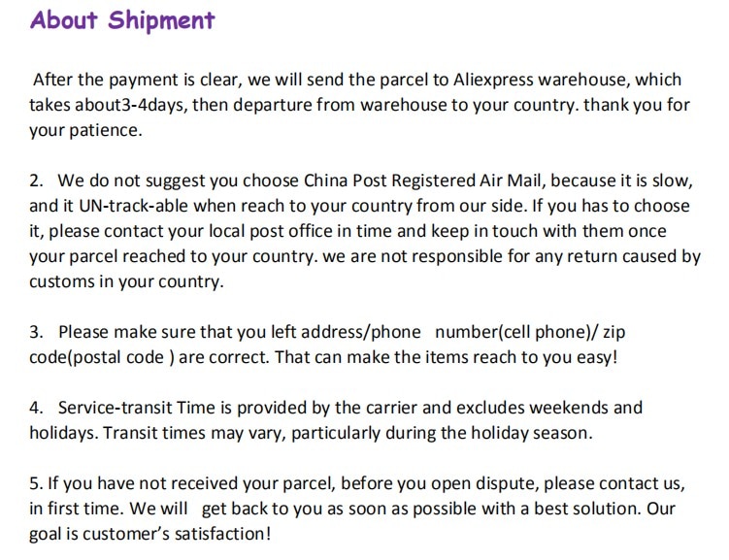Click the number 5. list marker
Image resolution: width=729 pixels, height=560 pixels.
[x=36, y=483]
